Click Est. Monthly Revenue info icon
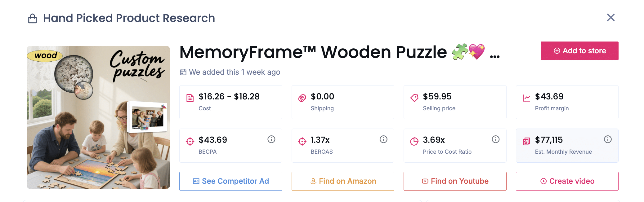644x202 pixels. [607, 139]
